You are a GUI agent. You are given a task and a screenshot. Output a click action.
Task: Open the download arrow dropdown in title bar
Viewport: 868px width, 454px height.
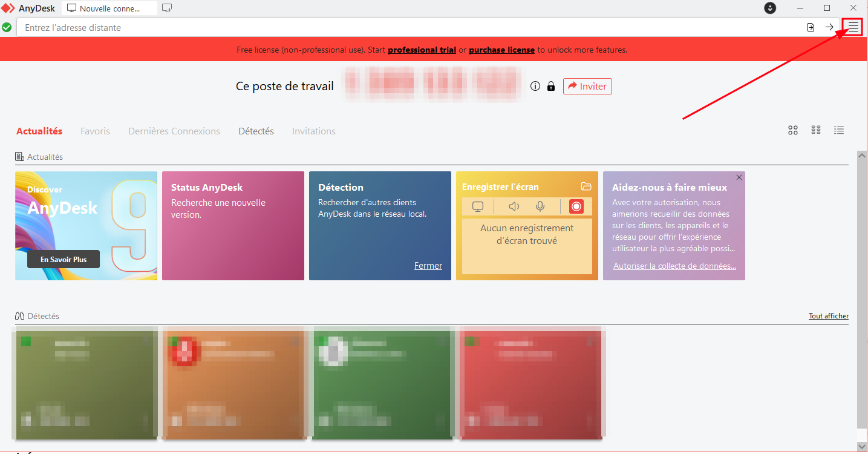[x=770, y=8]
